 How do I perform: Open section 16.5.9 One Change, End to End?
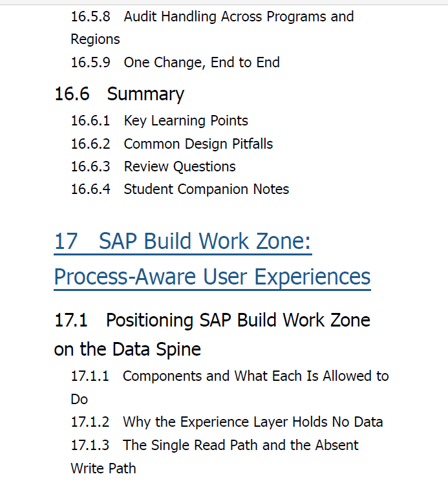coord(175,62)
